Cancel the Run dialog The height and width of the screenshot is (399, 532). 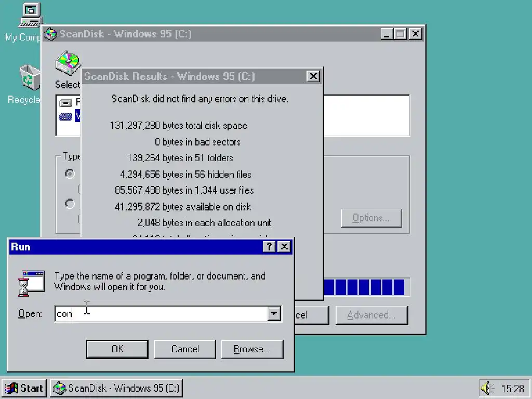coord(184,349)
